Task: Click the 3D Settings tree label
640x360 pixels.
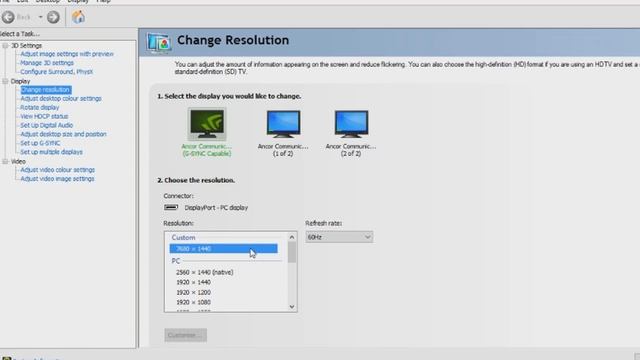Action: tap(27, 46)
